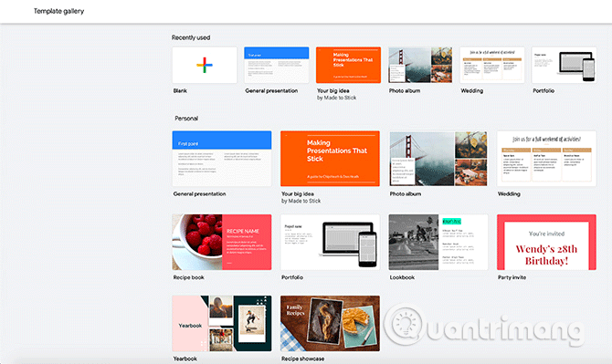The width and height of the screenshot is (612, 364).
Task: Choose the Recipe book template thumbnail
Action: point(222,242)
